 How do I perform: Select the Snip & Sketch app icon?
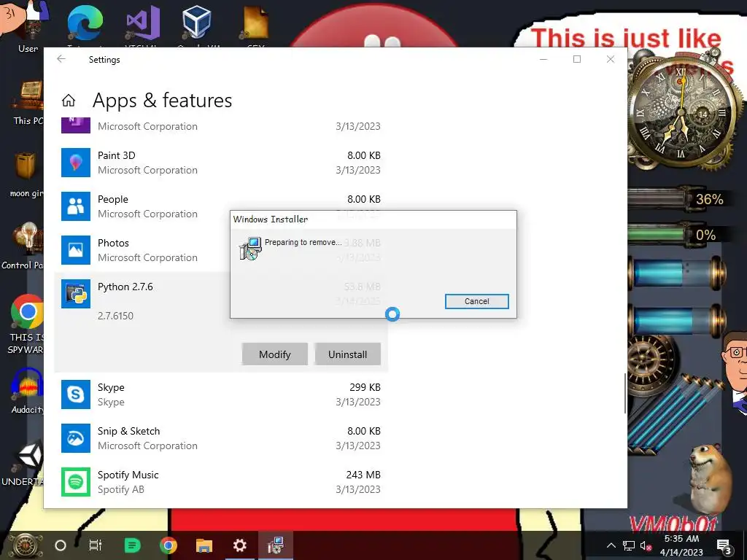pyautogui.click(x=76, y=438)
